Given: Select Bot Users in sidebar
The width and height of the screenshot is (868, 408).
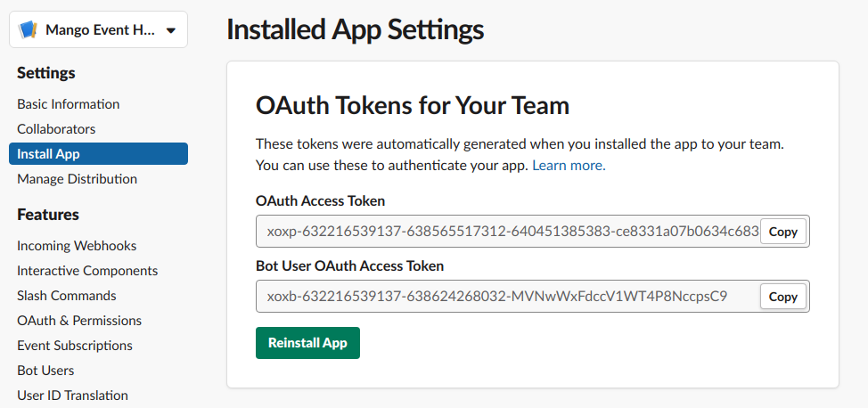Looking at the screenshot, I should [45, 371].
